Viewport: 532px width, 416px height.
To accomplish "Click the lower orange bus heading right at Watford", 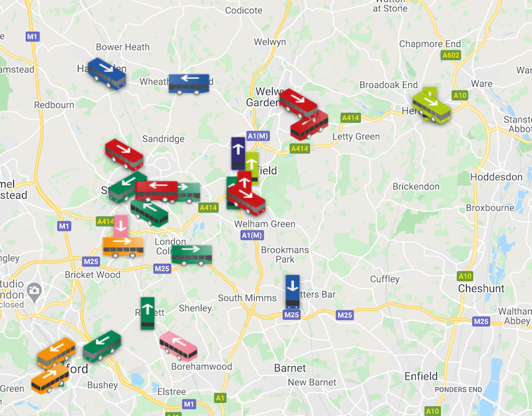I will [x=50, y=379].
